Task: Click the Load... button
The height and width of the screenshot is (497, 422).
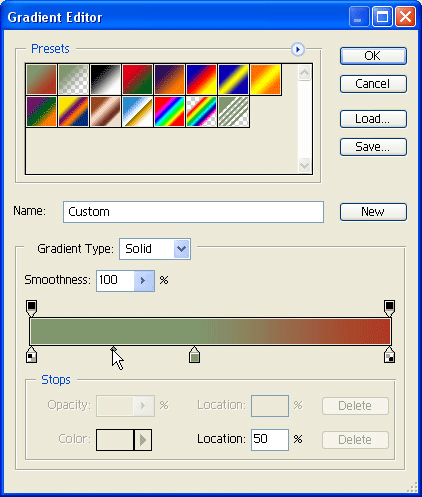Action: point(373,119)
